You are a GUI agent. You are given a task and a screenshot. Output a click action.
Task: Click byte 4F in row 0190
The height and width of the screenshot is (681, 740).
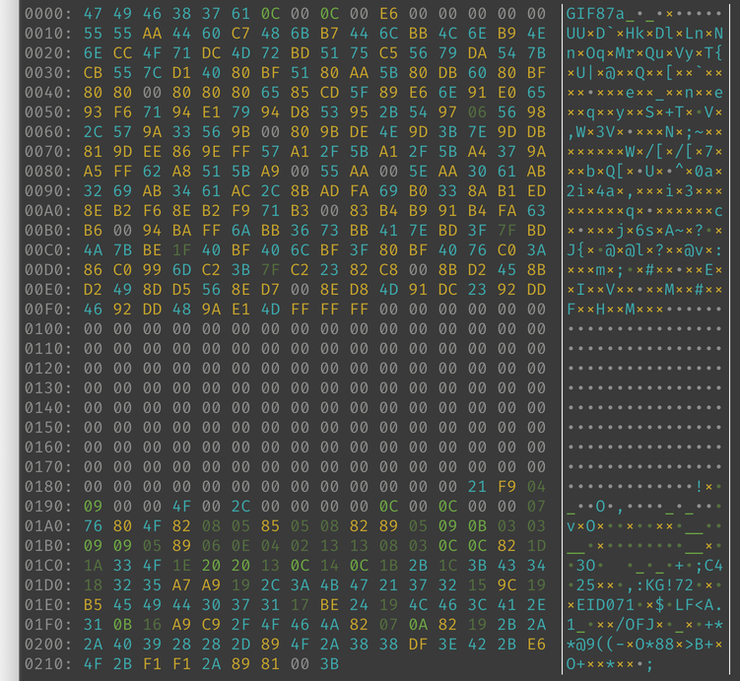pyautogui.click(x=182, y=506)
